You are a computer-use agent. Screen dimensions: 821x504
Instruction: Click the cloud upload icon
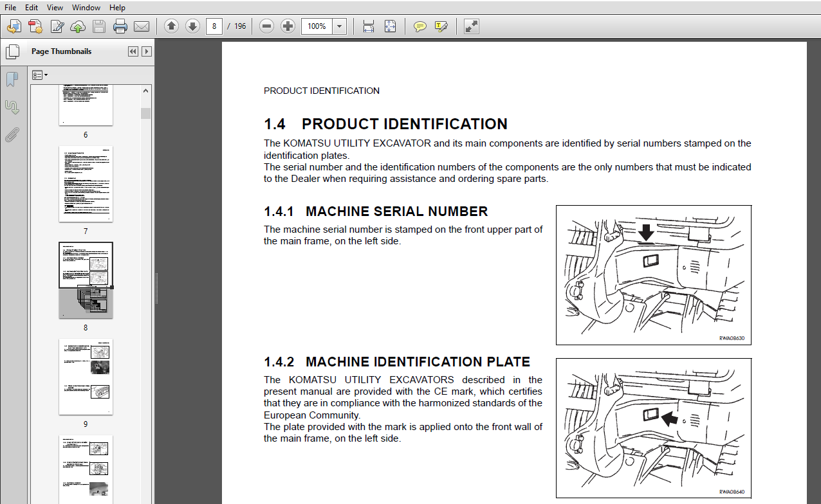pyautogui.click(x=78, y=26)
